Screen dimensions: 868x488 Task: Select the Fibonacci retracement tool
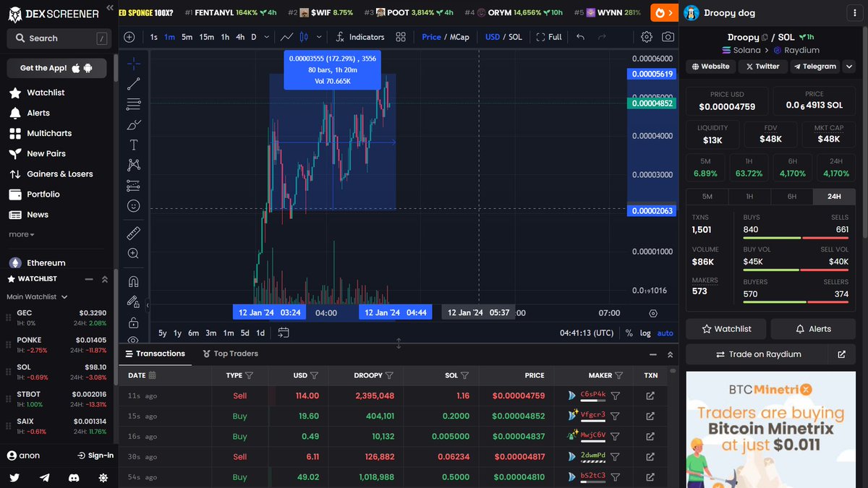tap(134, 105)
